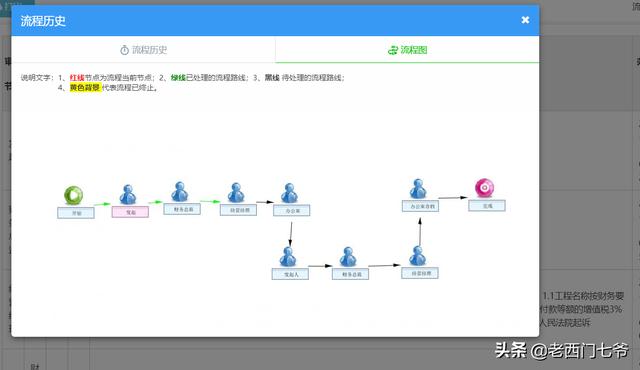The height and width of the screenshot is (370, 640).
Task: Click the 办公室 person icon
Action: click(289, 193)
